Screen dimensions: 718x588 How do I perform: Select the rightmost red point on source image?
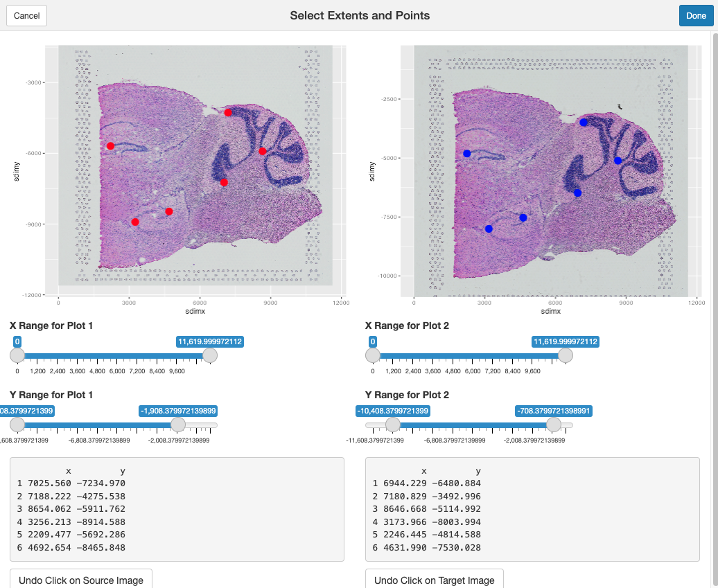262,151
